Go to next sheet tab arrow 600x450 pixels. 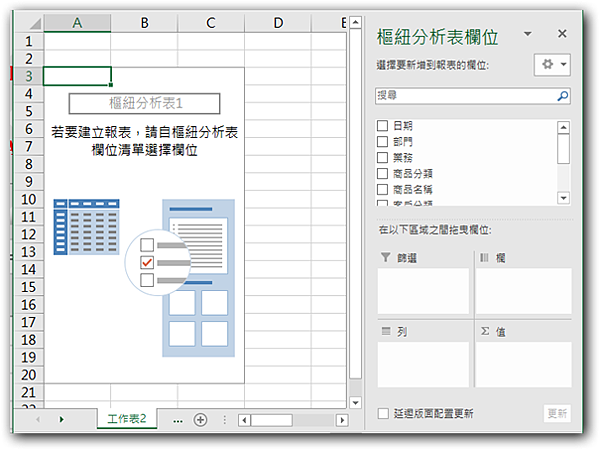tap(61, 419)
